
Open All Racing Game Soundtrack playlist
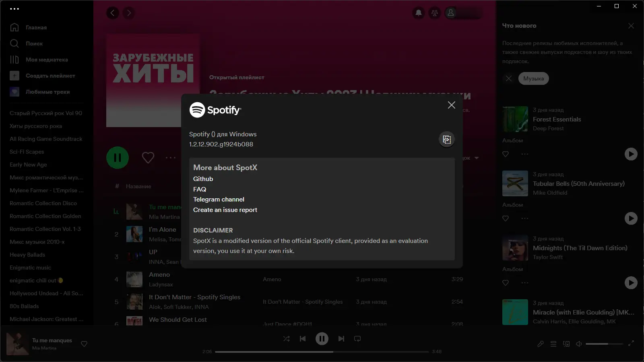point(46,139)
